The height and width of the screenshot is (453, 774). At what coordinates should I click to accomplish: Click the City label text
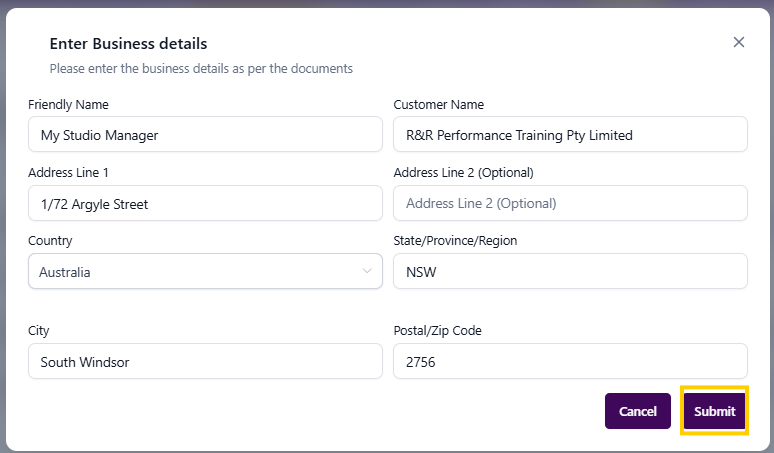point(39,331)
